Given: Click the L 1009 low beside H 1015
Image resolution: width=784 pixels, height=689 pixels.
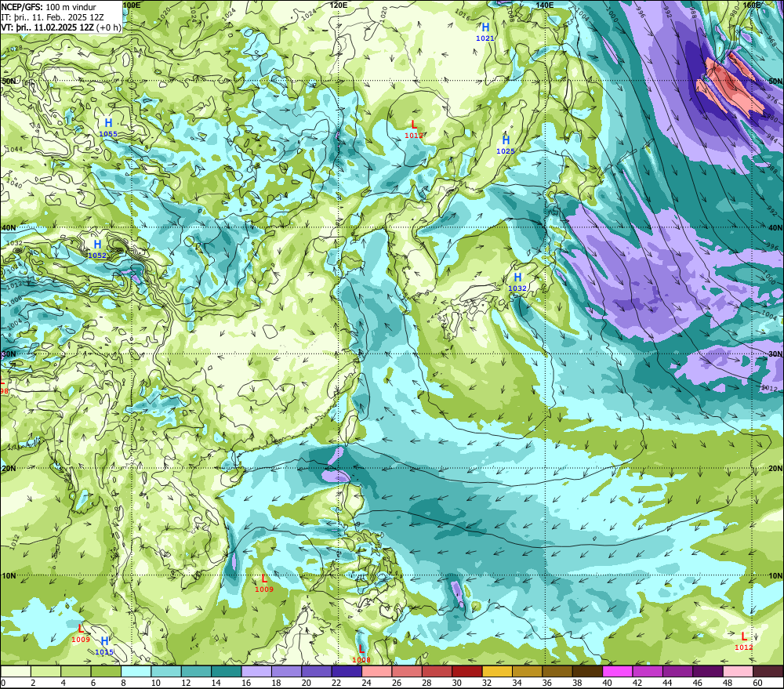Looking at the screenshot, I should point(81,633).
